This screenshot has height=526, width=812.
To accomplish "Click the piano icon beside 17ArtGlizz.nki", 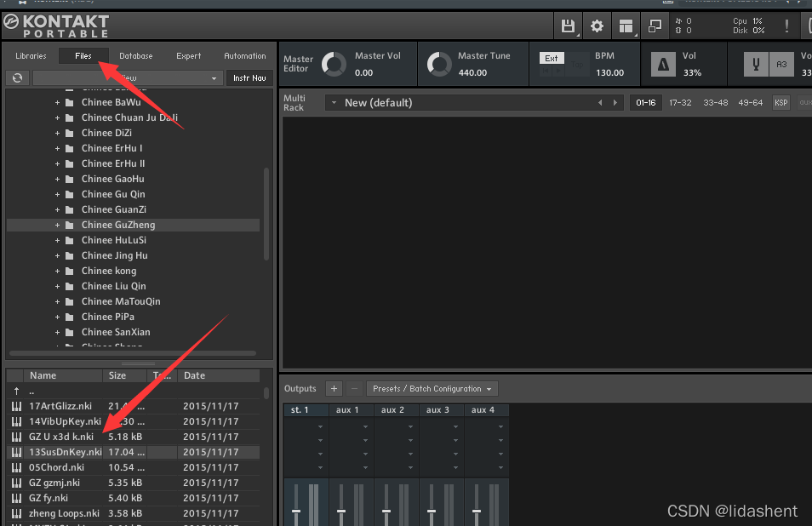I will coord(16,406).
